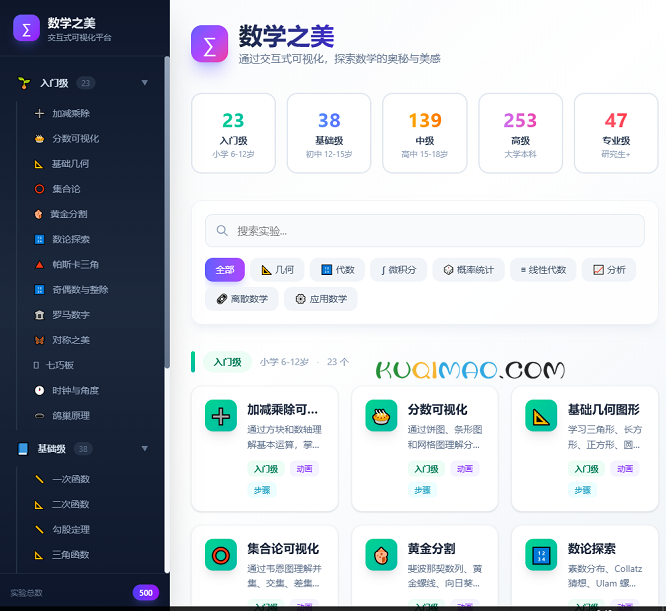Click the nest icon beside 鸽巢原理

(39, 416)
